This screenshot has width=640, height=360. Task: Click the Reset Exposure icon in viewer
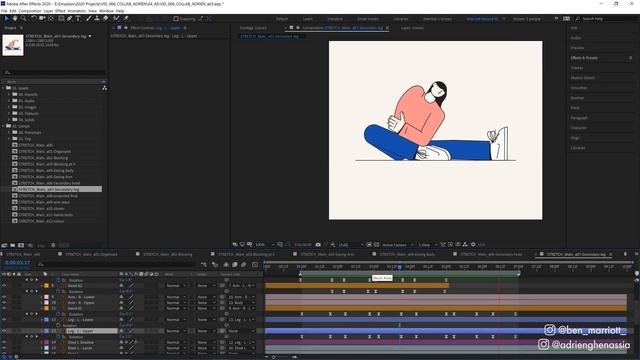click(x=473, y=244)
